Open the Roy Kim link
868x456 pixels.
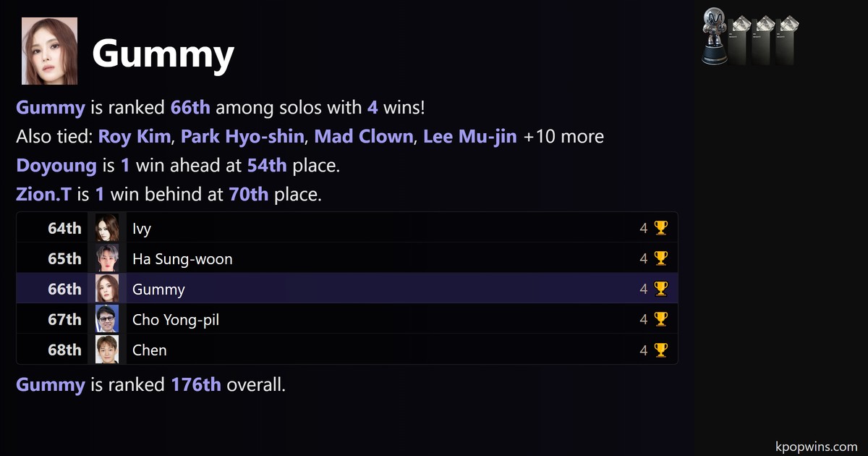pyautogui.click(x=135, y=137)
